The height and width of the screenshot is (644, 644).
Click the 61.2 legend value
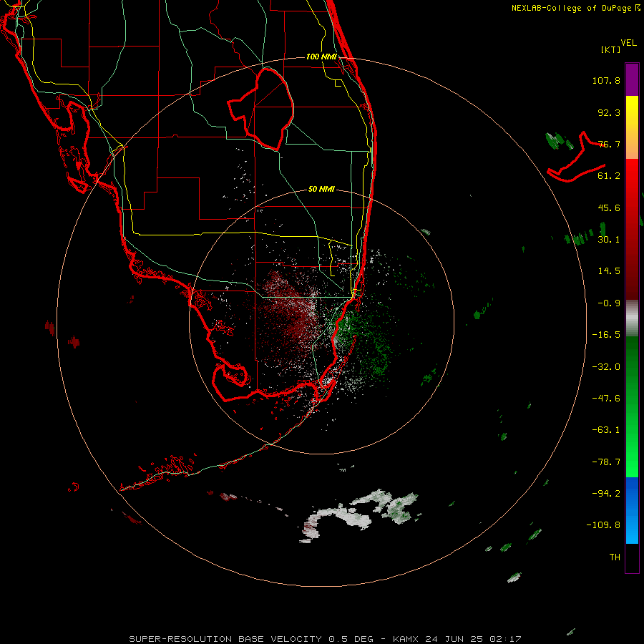tap(609, 176)
